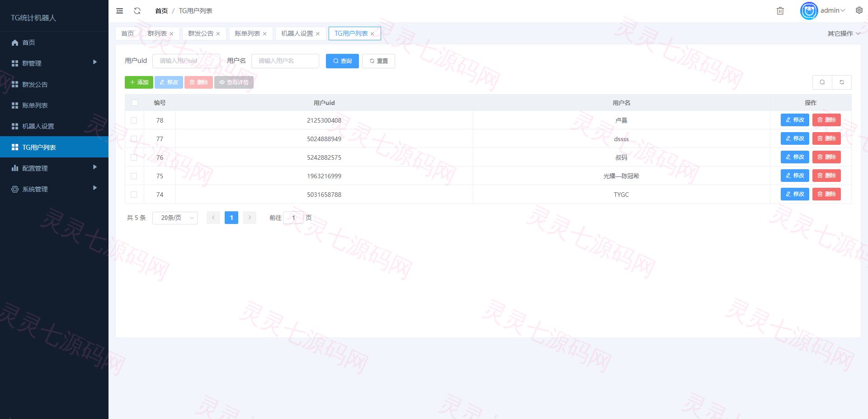The image size is (868, 419).
Task: Click the toolbar 删除 button above table
Action: [x=198, y=82]
